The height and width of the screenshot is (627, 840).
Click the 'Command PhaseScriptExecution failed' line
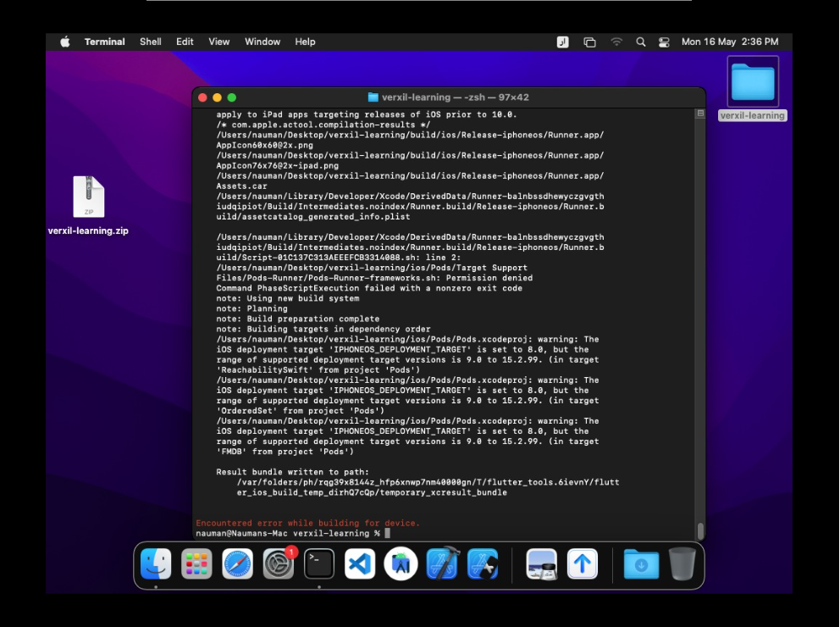point(369,288)
